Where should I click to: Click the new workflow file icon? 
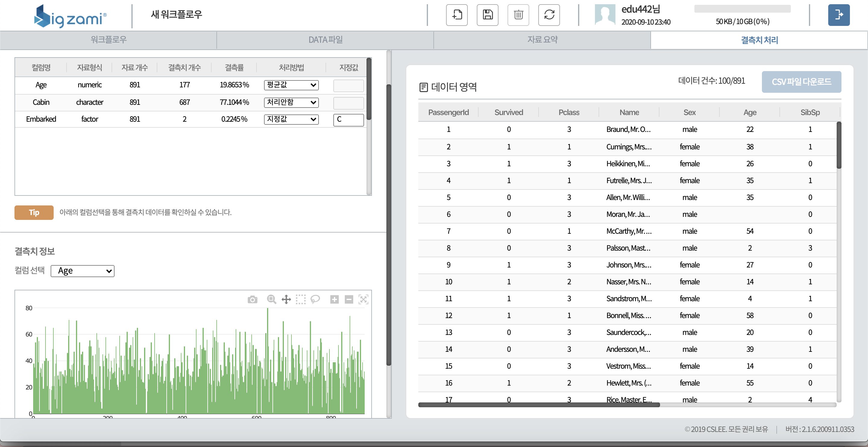[x=457, y=15]
